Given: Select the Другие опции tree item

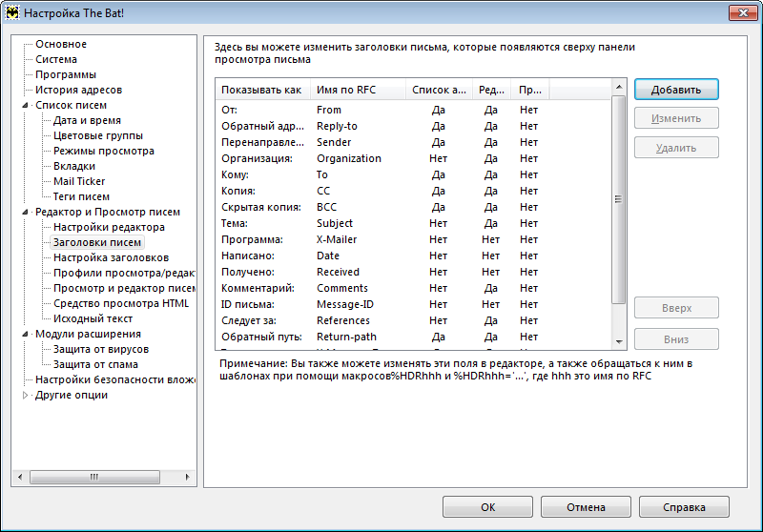Looking at the screenshot, I should coord(72,395).
